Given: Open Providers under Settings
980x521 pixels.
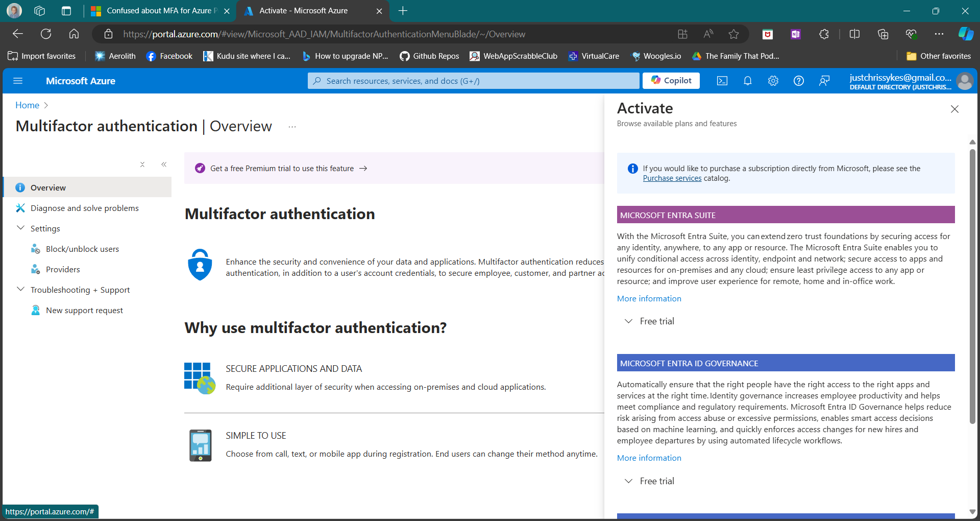Looking at the screenshot, I should [63, 269].
